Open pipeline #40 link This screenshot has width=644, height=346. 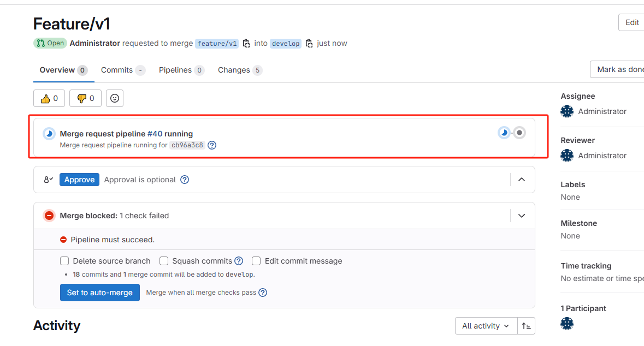click(155, 134)
